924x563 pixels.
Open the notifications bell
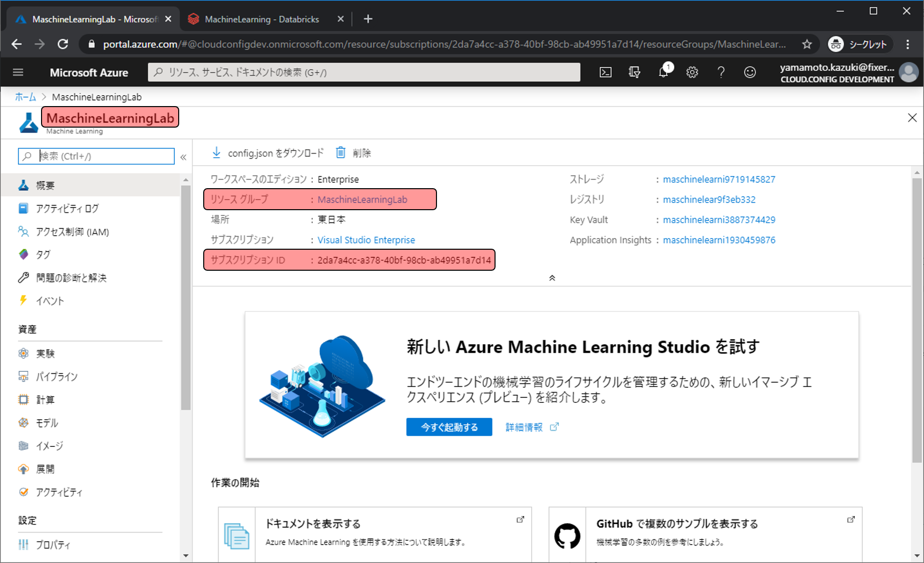pos(664,73)
